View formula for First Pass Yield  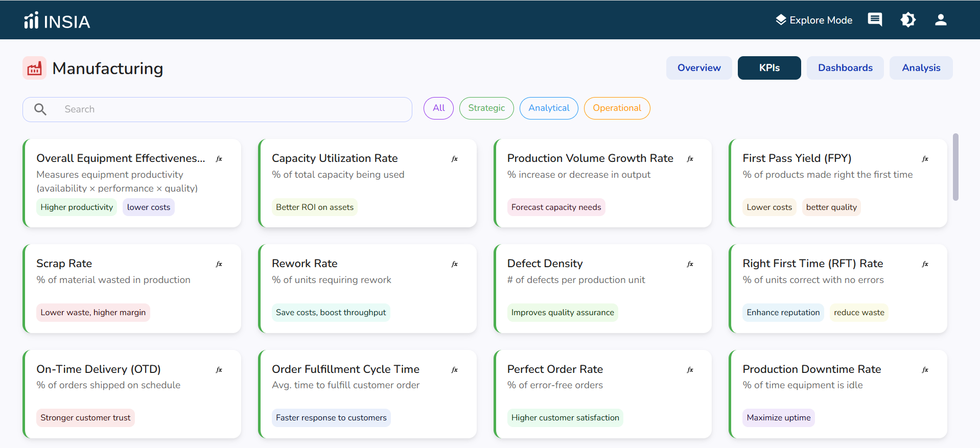click(925, 159)
